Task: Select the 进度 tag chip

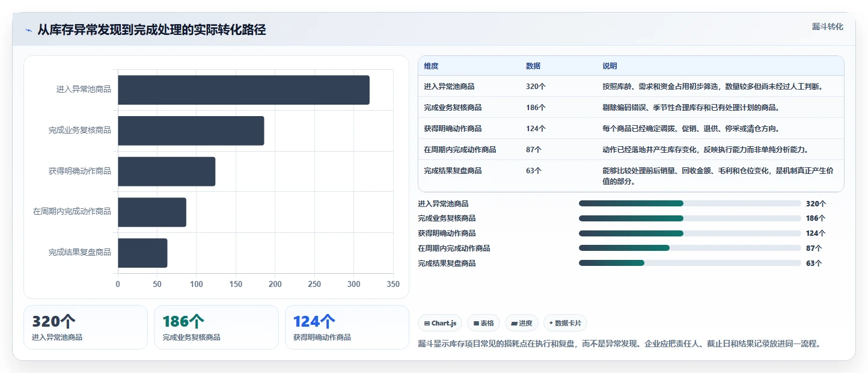Action: (x=522, y=323)
